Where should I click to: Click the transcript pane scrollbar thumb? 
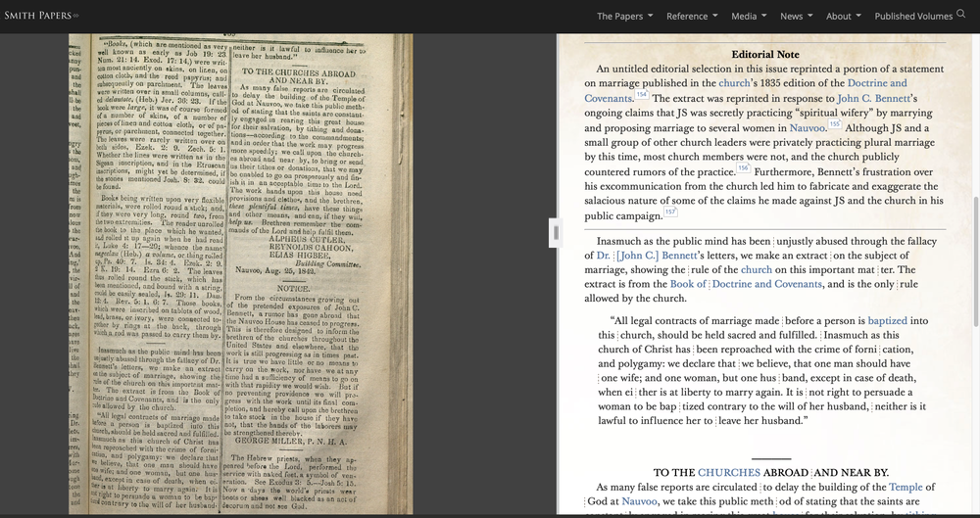click(x=976, y=260)
